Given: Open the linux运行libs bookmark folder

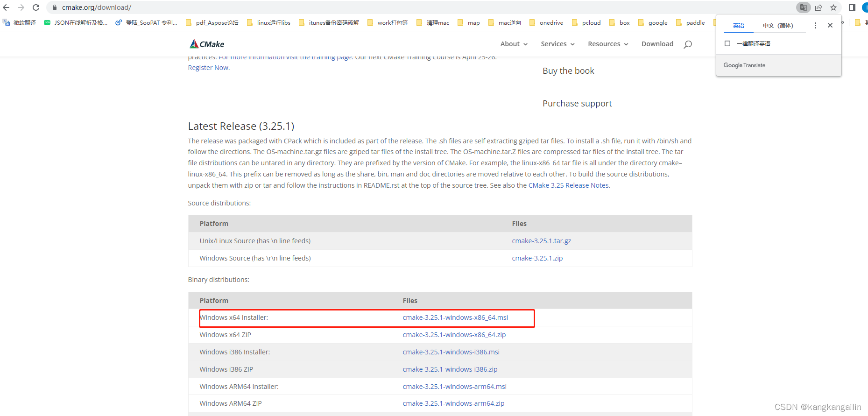Looking at the screenshot, I should [x=268, y=22].
